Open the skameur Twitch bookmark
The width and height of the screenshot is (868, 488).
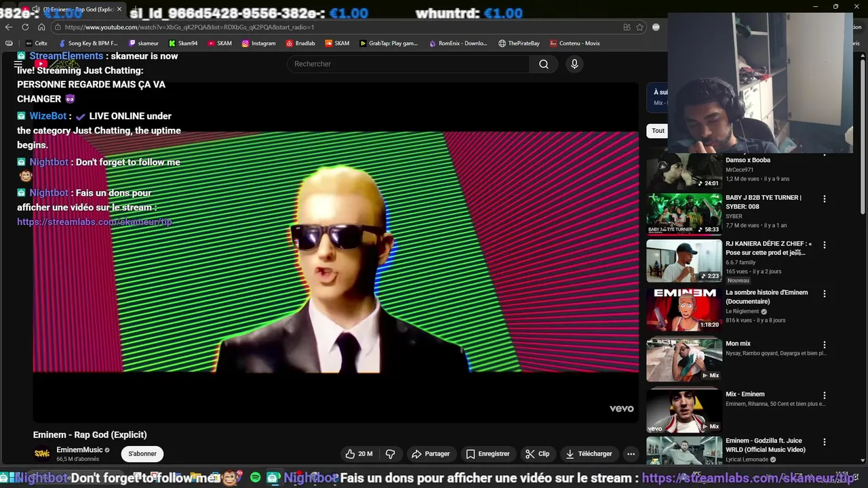[143, 43]
